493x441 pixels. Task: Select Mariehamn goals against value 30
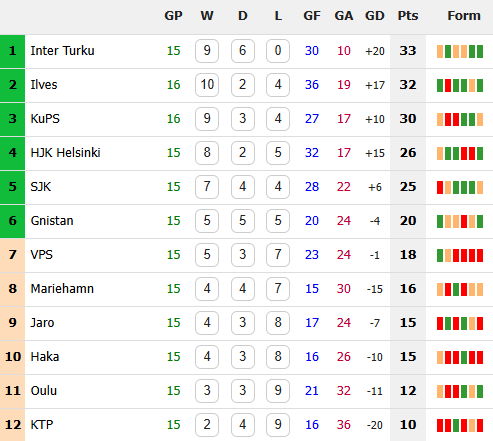(x=344, y=289)
